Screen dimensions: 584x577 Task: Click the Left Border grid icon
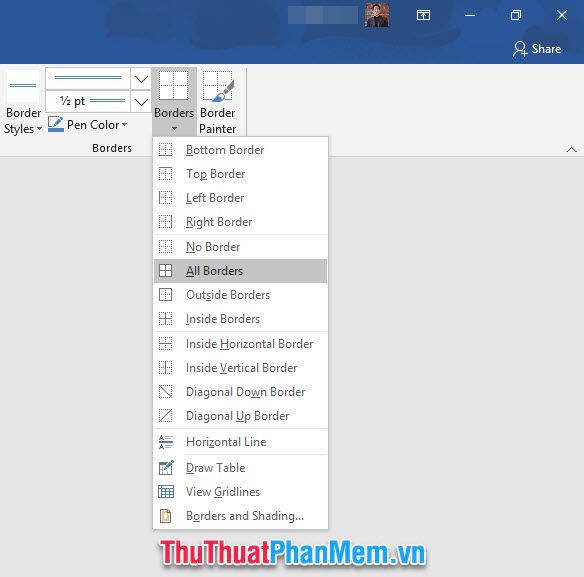[165, 198]
